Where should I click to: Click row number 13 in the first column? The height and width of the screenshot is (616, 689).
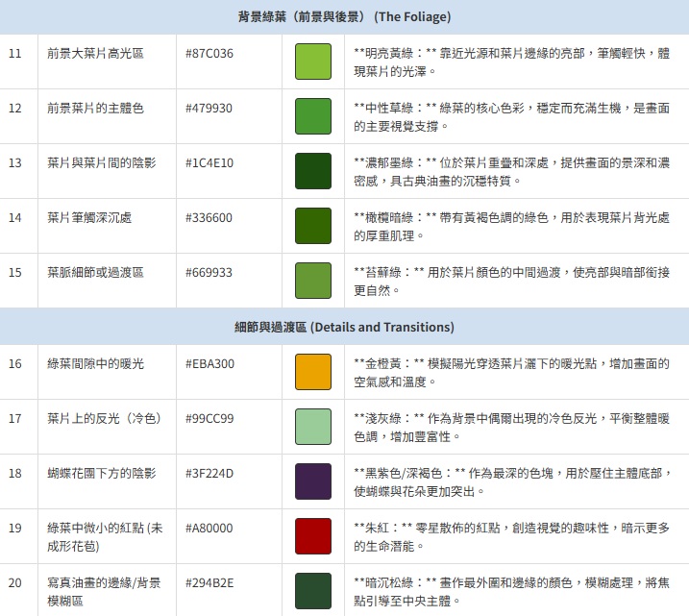(x=14, y=163)
